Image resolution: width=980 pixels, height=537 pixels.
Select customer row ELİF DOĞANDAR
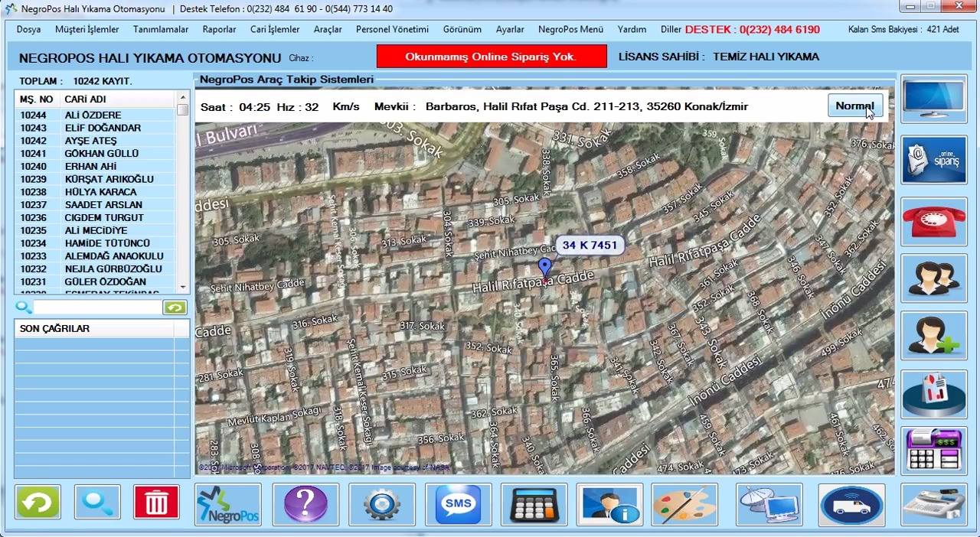point(95,128)
